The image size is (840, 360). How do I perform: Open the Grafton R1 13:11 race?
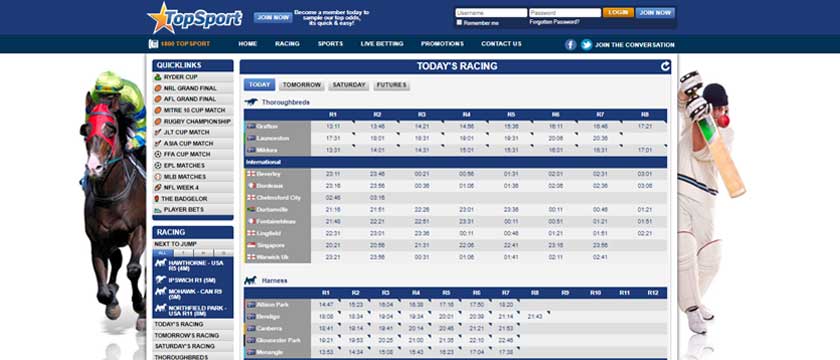(x=333, y=126)
